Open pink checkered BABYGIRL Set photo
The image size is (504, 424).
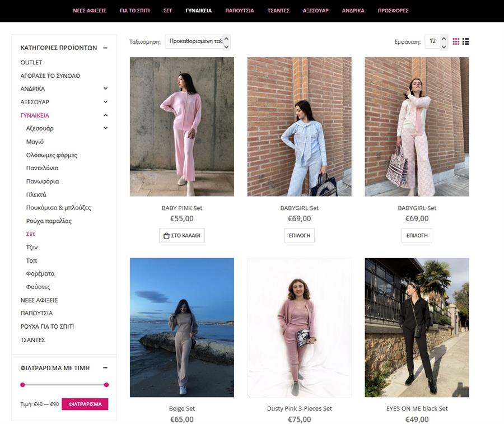pos(417,127)
